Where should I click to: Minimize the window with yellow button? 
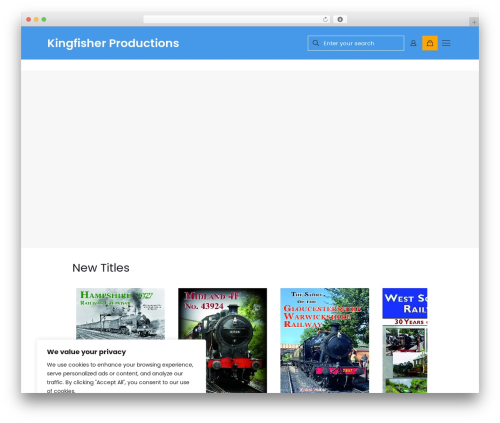click(x=36, y=20)
